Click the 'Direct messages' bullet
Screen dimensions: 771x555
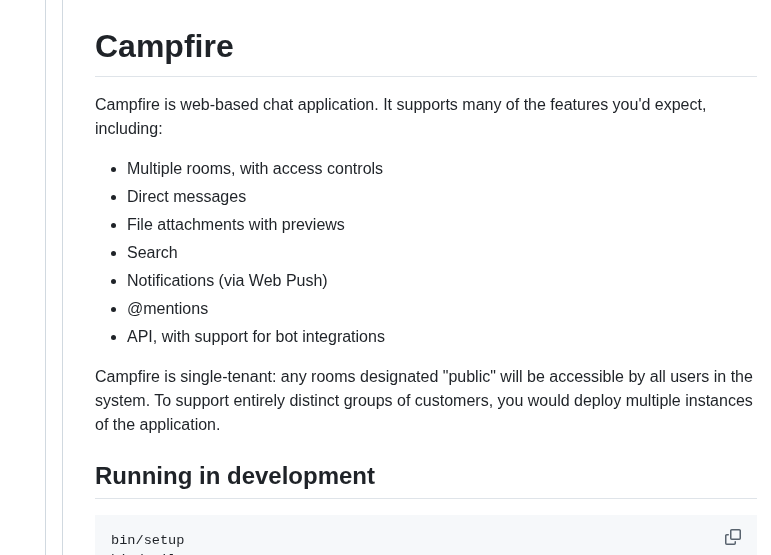[186, 197]
